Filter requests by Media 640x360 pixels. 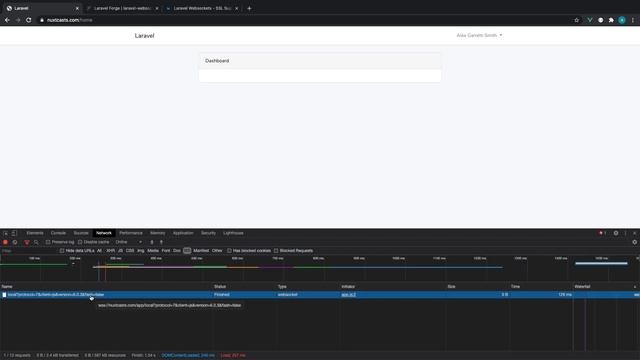153,251
